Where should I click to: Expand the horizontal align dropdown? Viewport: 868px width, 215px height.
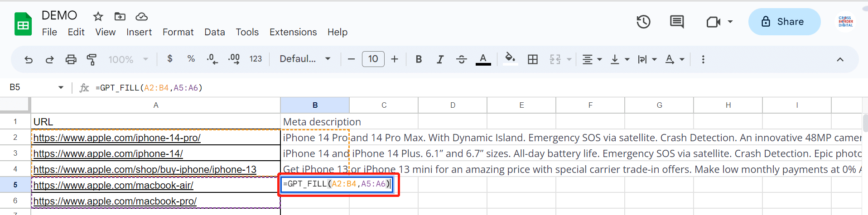point(592,59)
